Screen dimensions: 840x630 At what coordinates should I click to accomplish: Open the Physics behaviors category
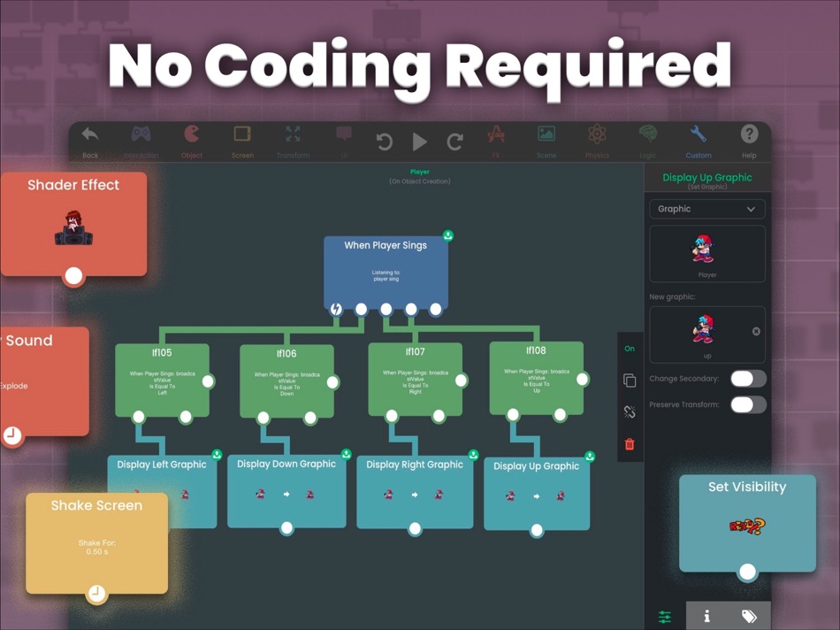[x=597, y=141]
